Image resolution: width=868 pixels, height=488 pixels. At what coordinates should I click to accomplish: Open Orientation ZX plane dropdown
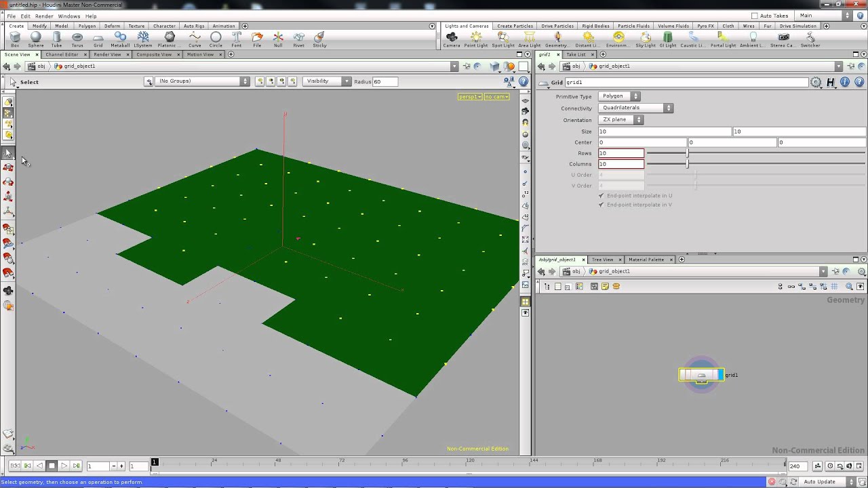(620, 119)
